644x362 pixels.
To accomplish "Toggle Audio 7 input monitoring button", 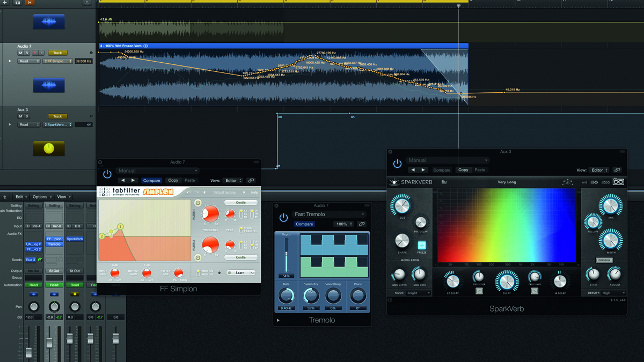I will click(x=41, y=53).
